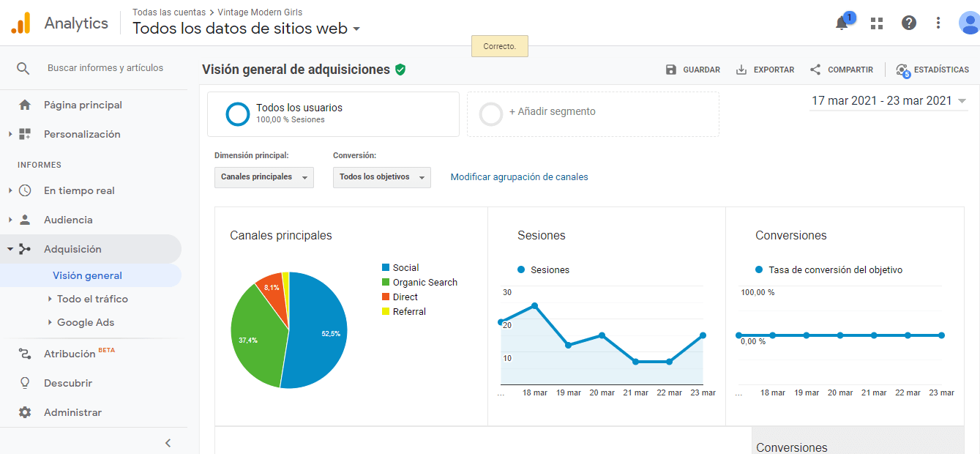Open the Guardar save icon
The width and height of the screenshot is (980, 454).
tap(670, 69)
